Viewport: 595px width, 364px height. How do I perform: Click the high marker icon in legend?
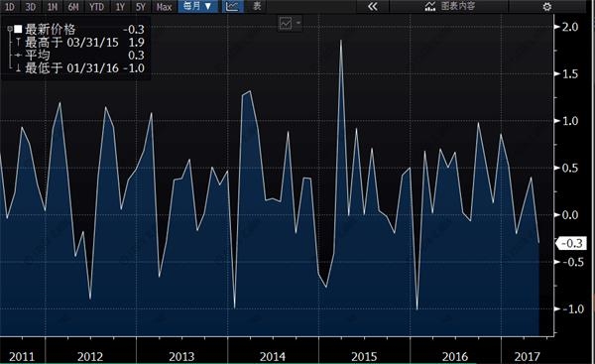click(18, 42)
